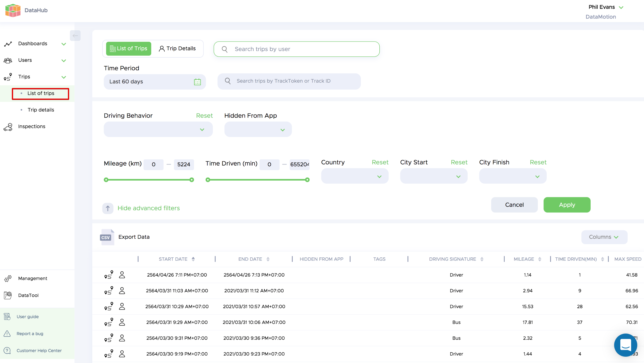The height and width of the screenshot is (363, 644).
Task: Sort by Time Driven(min) arrows
Action: point(603,259)
